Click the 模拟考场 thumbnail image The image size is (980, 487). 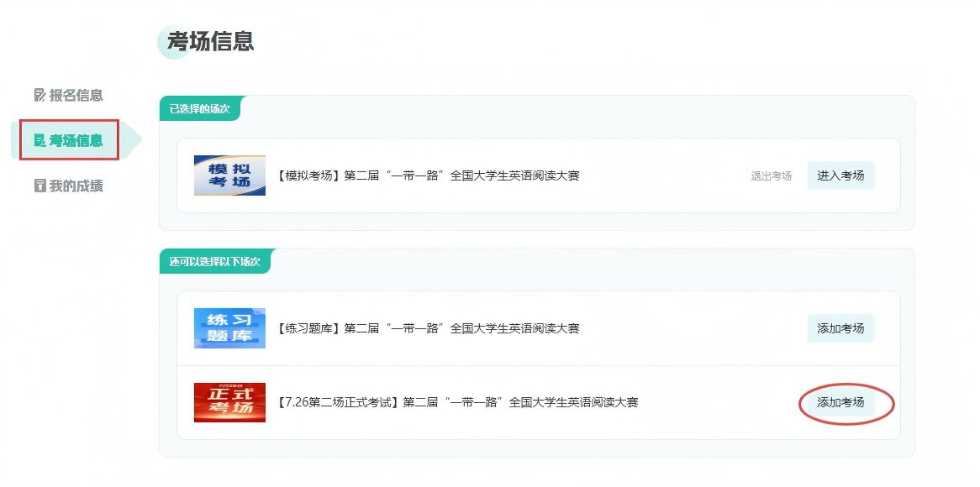pyautogui.click(x=229, y=175)
